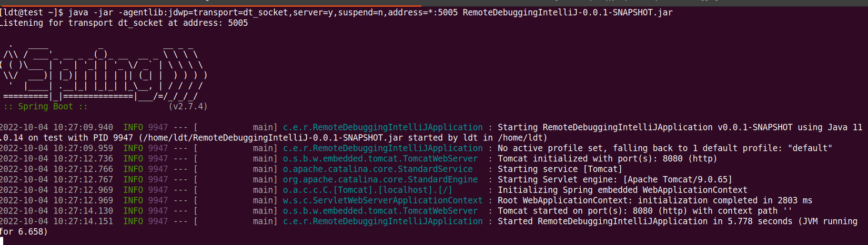The image size is (868, 245).
Task: Click the Spring Boot version (v2.7.4) text
Action: coord(188,106)
